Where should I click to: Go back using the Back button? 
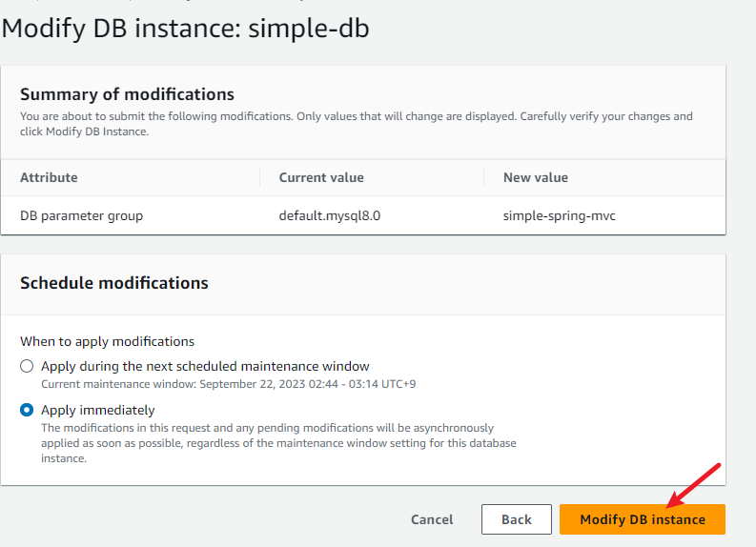tap(516, 519)
